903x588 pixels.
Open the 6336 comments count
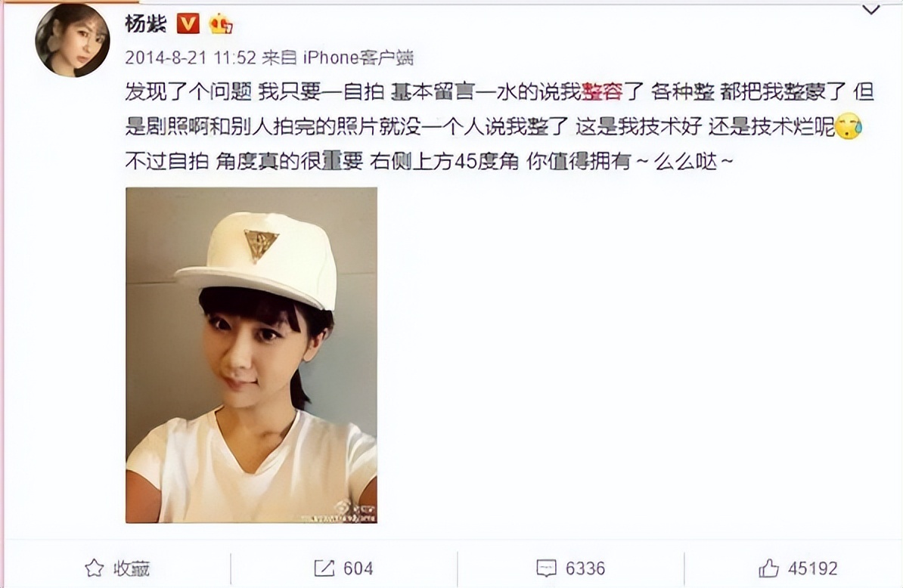coord(585,568)
